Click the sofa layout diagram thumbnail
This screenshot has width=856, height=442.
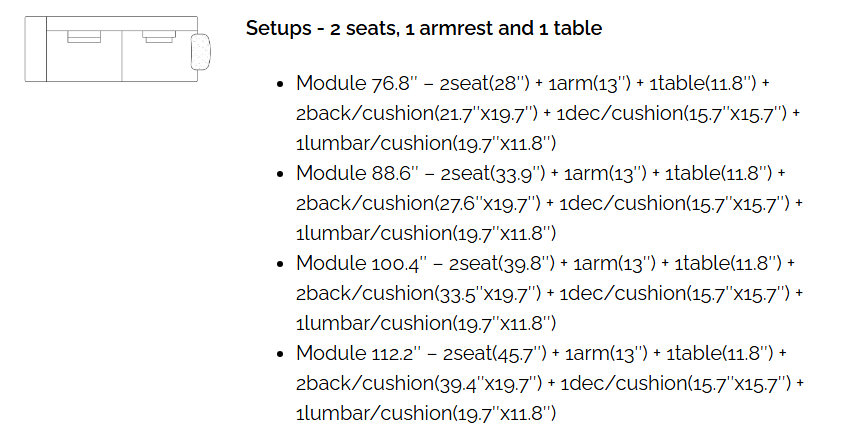[x=117, y=49]
